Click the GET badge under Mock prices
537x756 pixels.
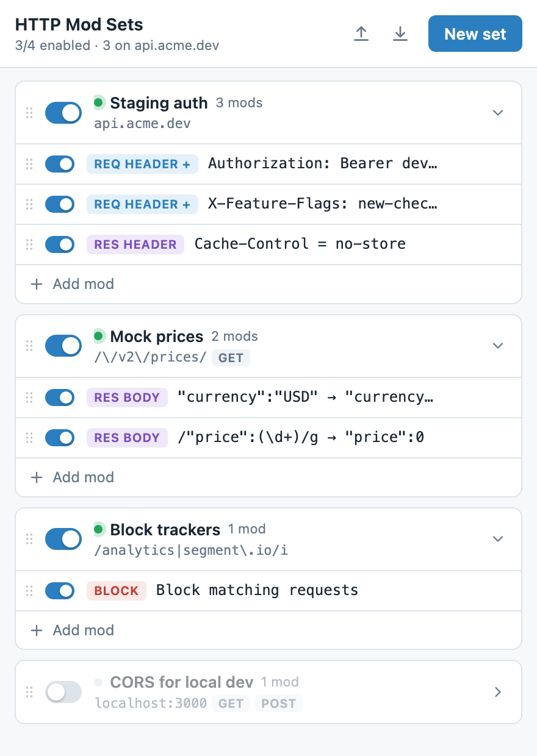pos(231,358)
